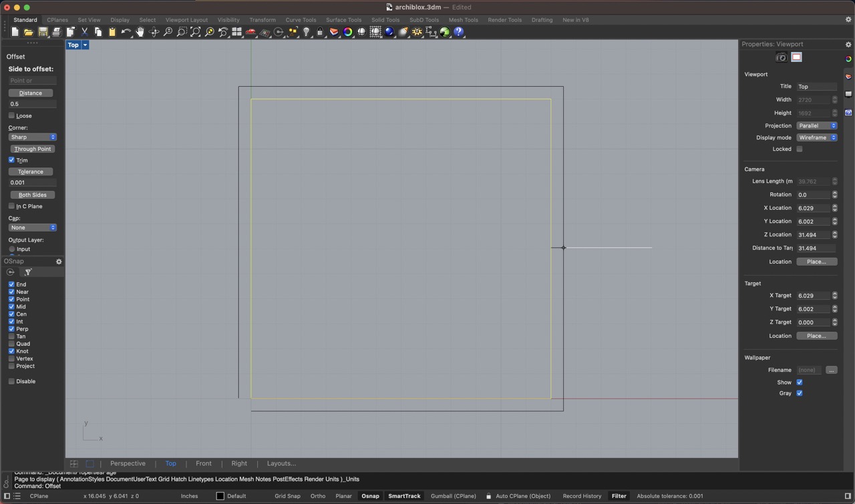
Task: Adjust the Z Target stepper
Action: click(834, 322)
